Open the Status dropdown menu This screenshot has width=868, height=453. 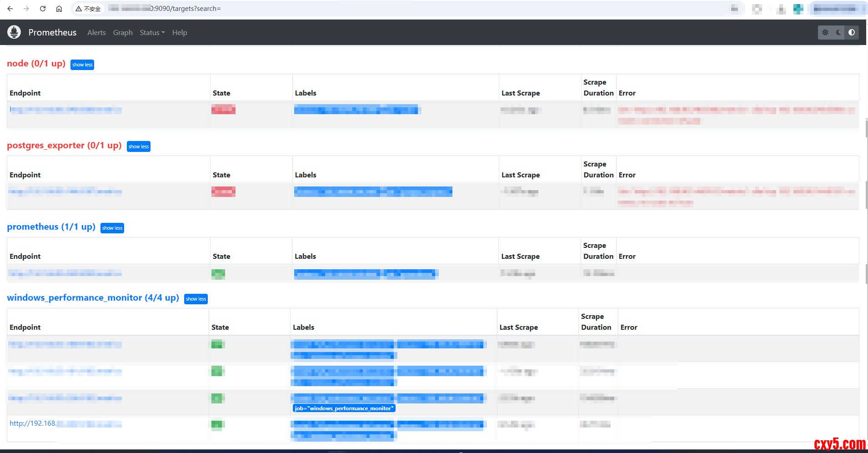tap(152, 33)
